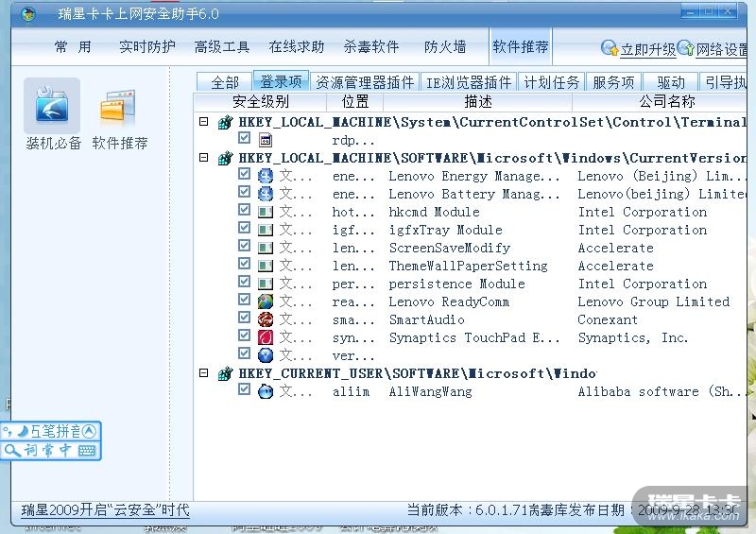Viewport: 756px width, 534px height.
Task: Click the IME search magnifier icon
Action: point(12,451)
